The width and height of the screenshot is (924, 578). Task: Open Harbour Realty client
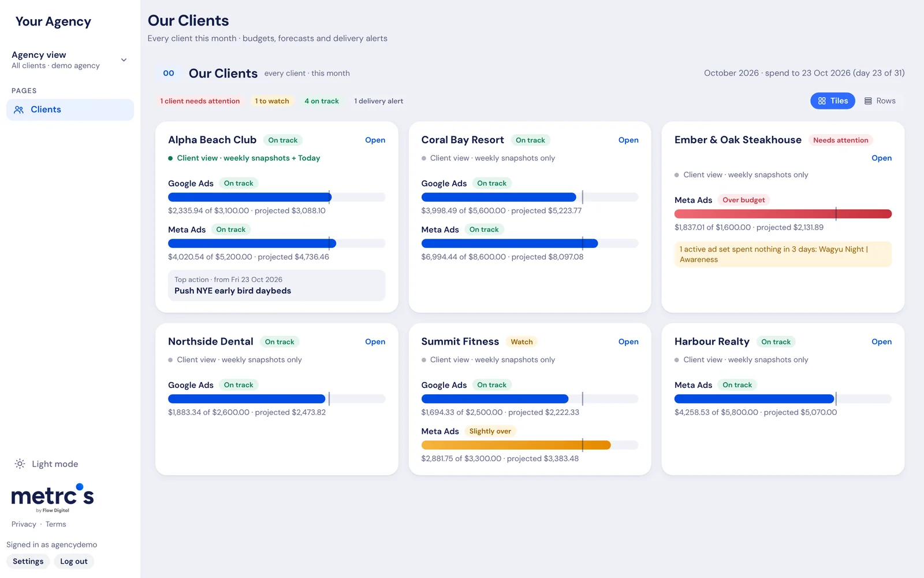click(x=881, y=342)
